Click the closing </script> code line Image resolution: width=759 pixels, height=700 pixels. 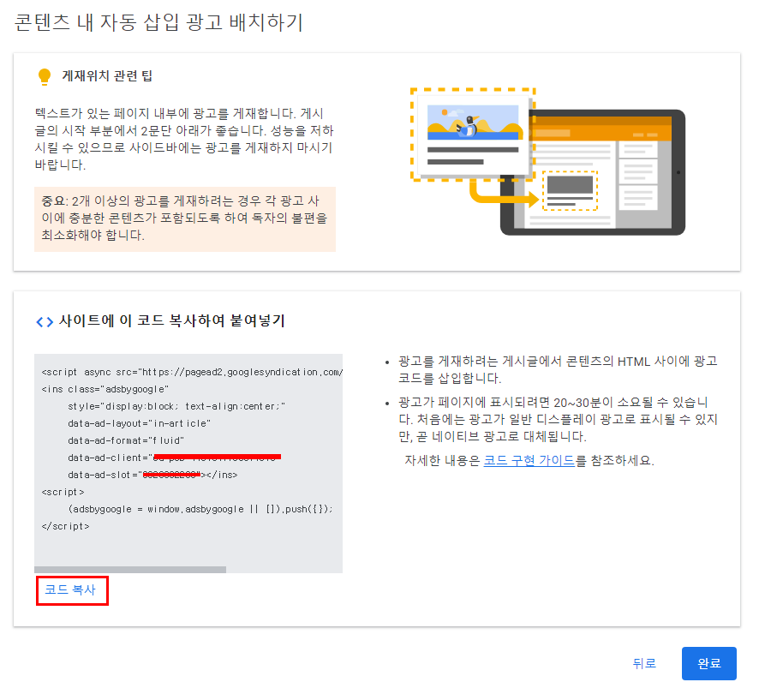pos(66,526)
